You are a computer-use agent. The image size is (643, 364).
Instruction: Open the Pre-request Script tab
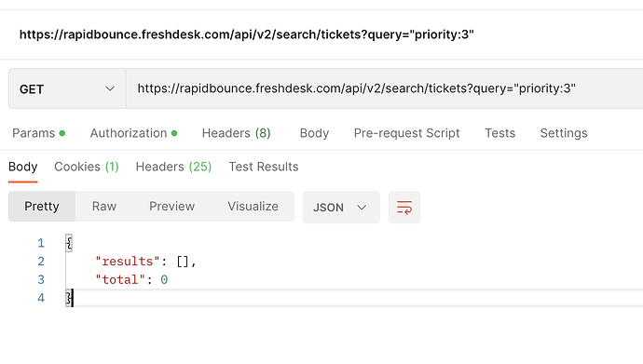pyautogui.click(x=406, y=133)
